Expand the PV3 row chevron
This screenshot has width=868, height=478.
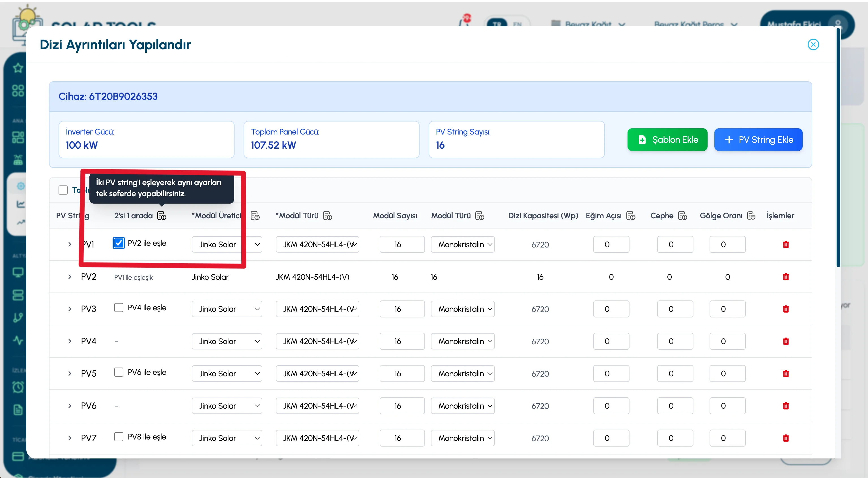click(x=70, y=309)
